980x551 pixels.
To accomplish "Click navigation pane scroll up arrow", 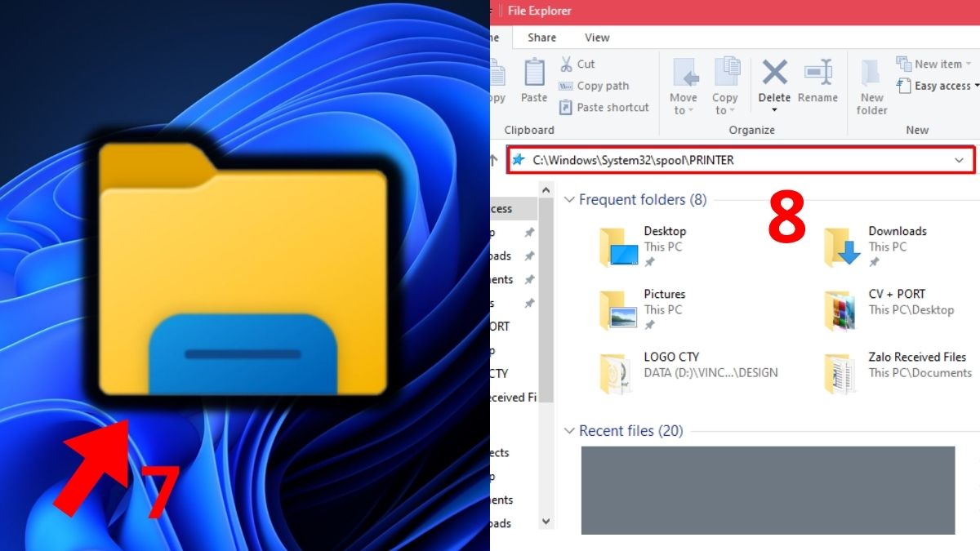I will [x=546, y=190].
